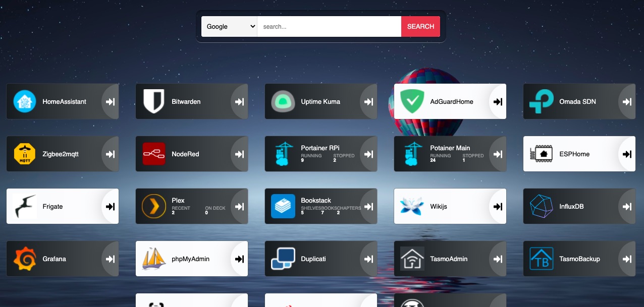The image size is (644, 307).
Task: Click the phpMyAdmin sailboat icon
Action: [154, 259]
